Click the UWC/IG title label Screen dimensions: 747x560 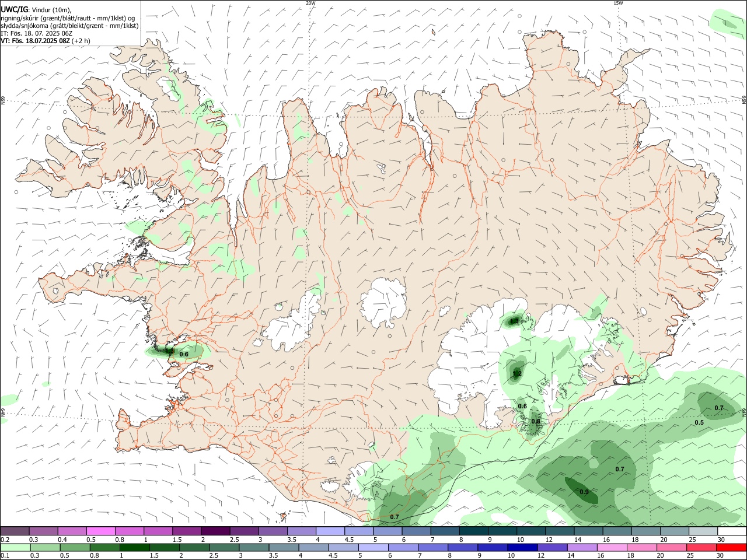pyautogui.click(x=14, y=10)
